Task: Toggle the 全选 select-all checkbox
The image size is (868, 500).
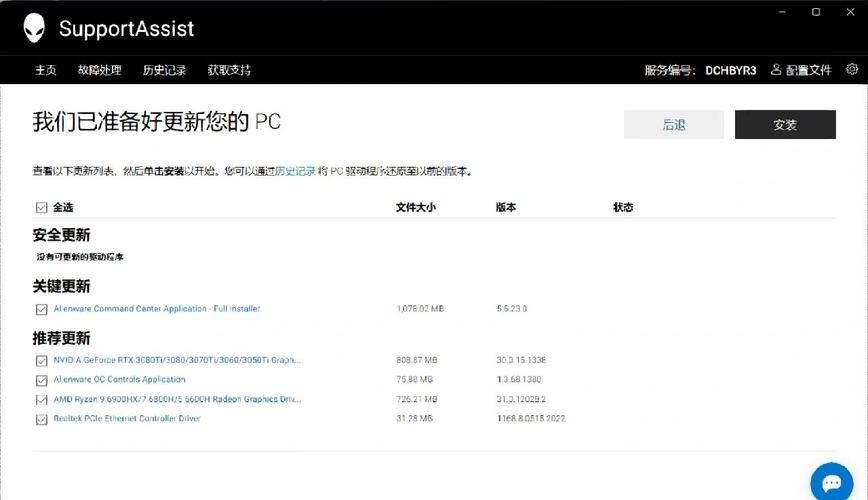Action: click(41, 208)
